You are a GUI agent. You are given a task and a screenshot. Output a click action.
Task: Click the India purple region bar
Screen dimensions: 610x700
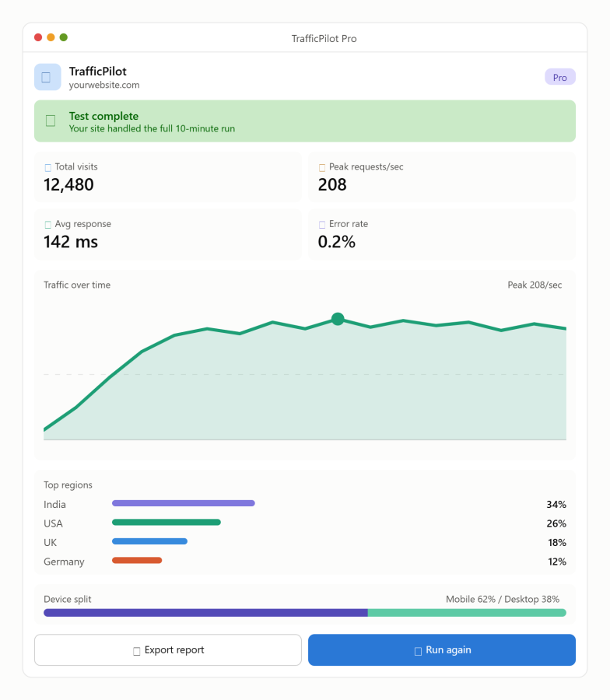(x=184, y=503)
